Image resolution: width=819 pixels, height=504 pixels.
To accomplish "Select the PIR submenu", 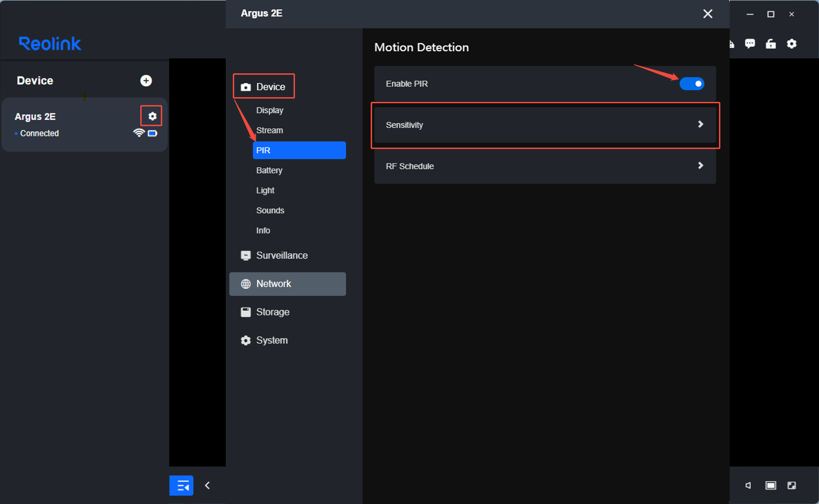I will point(299,150).
